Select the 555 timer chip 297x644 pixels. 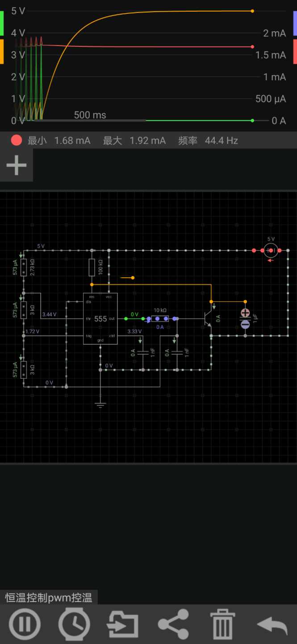point(100,318)
